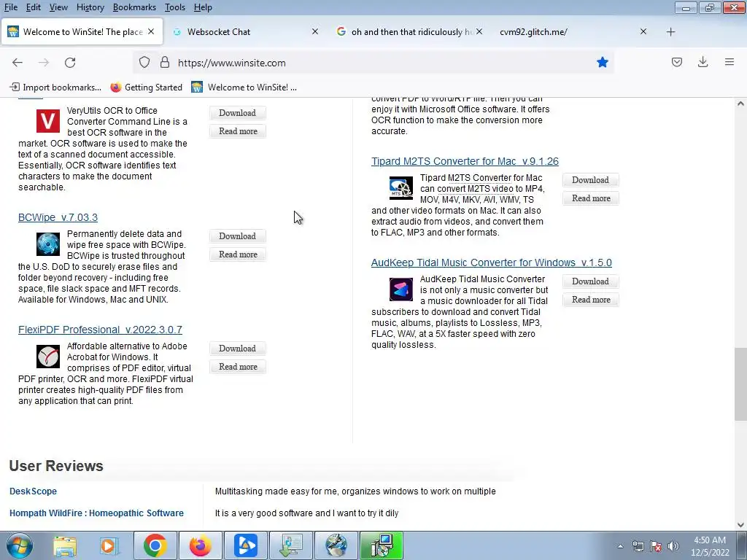Click the network status tray icon
Screen dimensions: 747x560
(638, 546)
